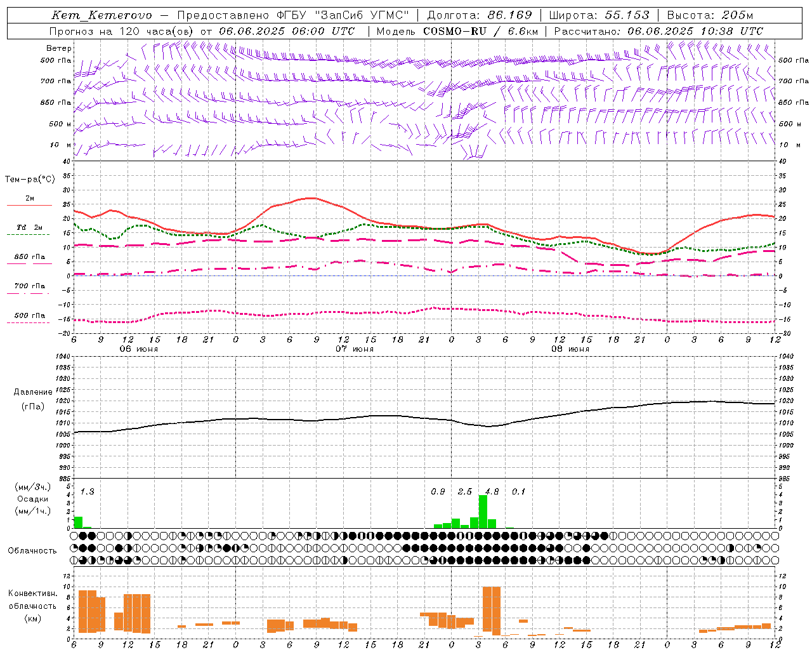812x650 pixels.
Task: Select 'Рассчитано: 06.06.2025 10:38 UTC' text
Action: coord(659,31)
